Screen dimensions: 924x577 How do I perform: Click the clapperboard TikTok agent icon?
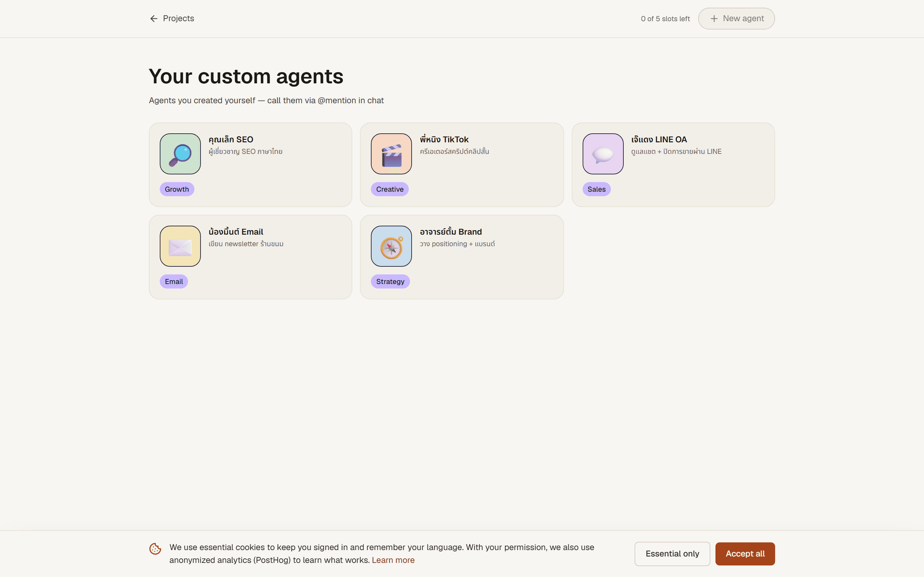(391, 154)
